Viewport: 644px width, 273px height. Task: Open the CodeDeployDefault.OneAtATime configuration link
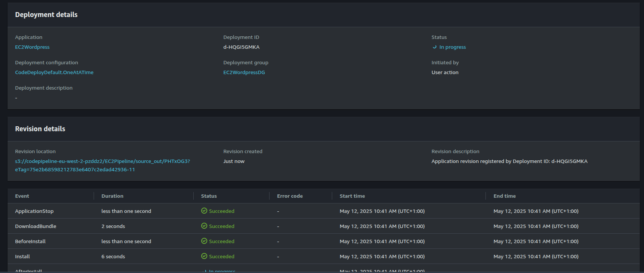[54, 73]
